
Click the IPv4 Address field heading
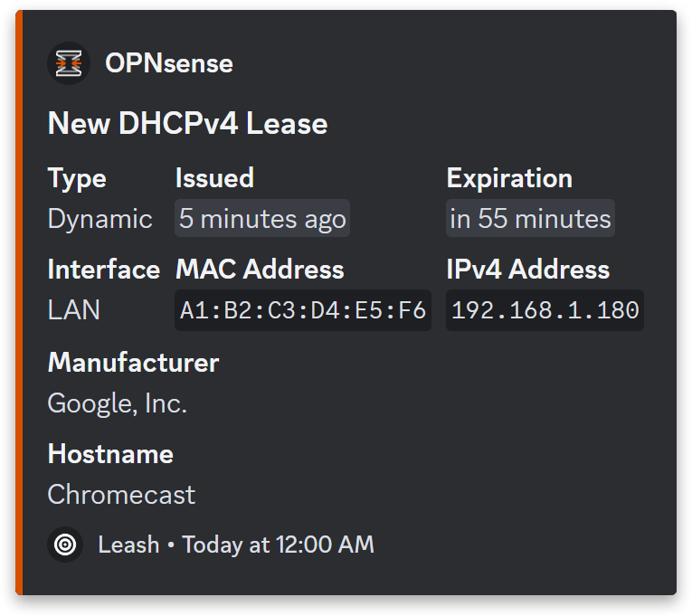tap(528, 270)
